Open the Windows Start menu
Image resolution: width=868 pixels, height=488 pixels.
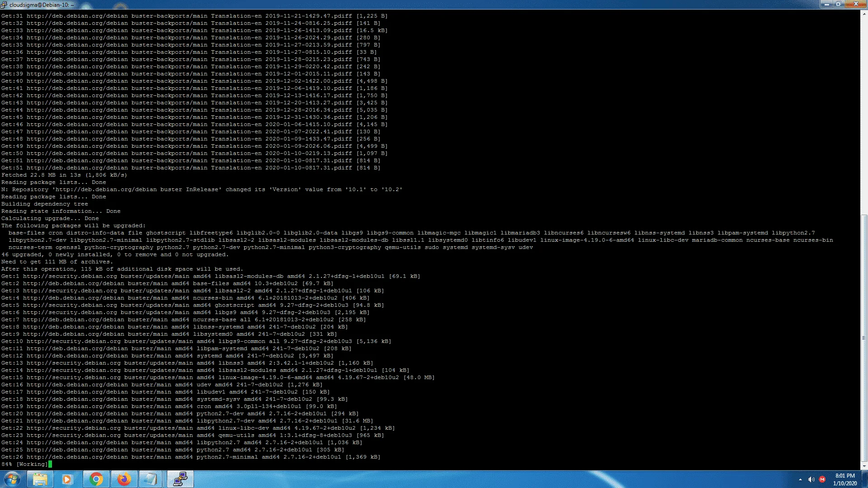pyautogui.click(x=12, y=479)
